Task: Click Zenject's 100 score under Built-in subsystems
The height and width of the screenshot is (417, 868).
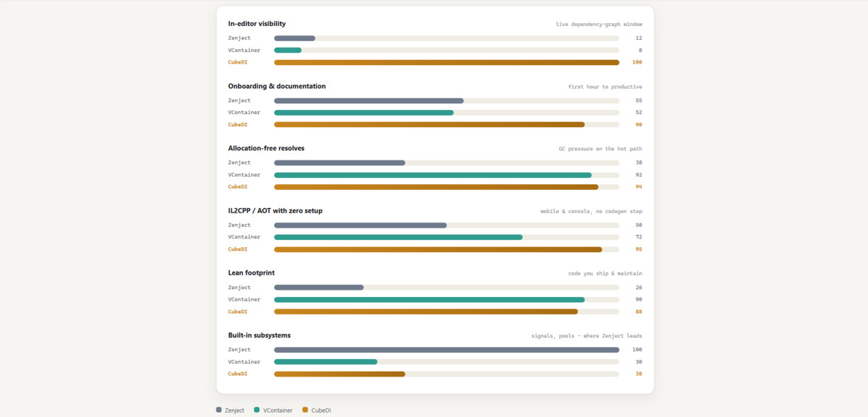Action: (x=637, y=350)
